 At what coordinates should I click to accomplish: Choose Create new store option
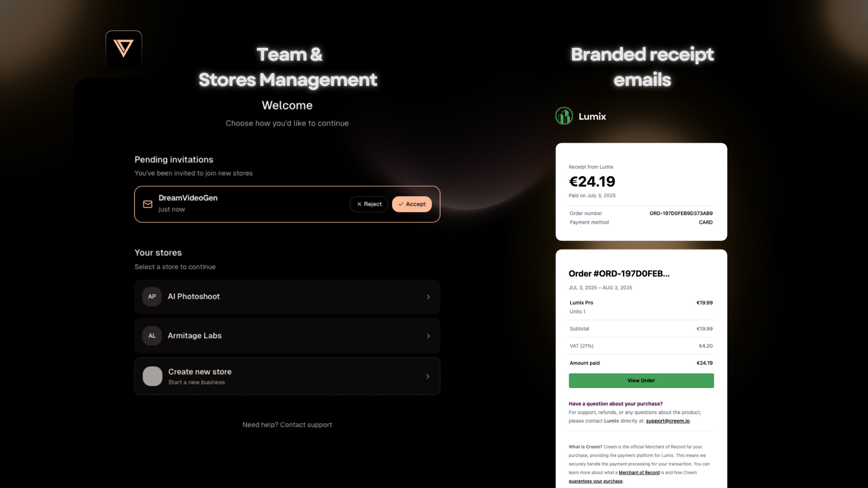pyautogui.click(x=287, y=376)
